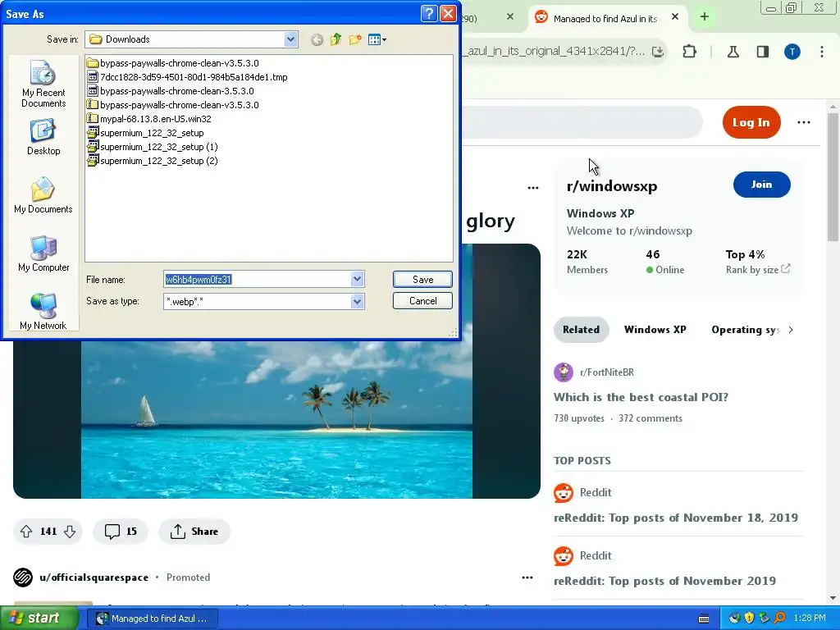Open browser Extensions puzzle icon

pyautogui.click(x=689, y=52)
